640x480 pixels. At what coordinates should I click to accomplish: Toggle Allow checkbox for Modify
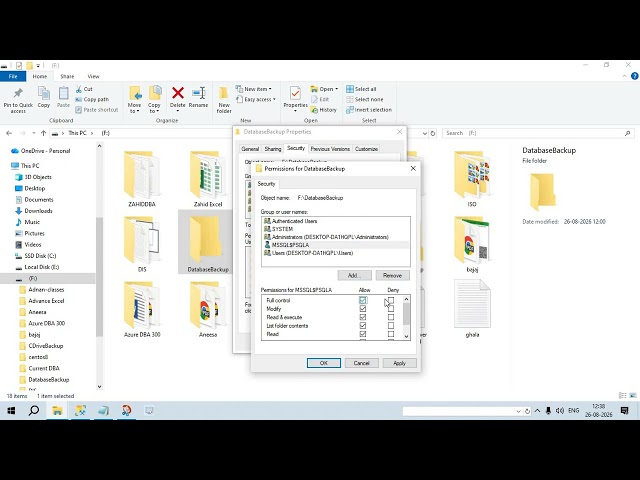point(362,309)
